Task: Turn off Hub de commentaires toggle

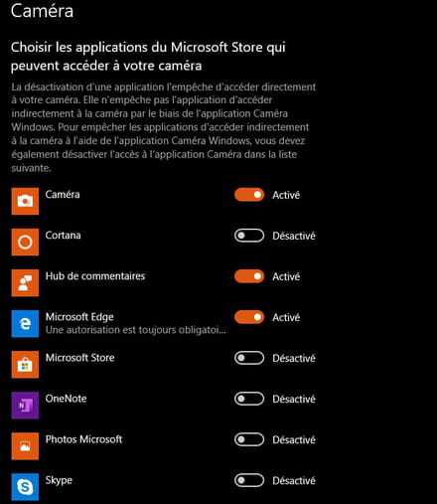Action: pyautogui.click(x=249, y=276)
